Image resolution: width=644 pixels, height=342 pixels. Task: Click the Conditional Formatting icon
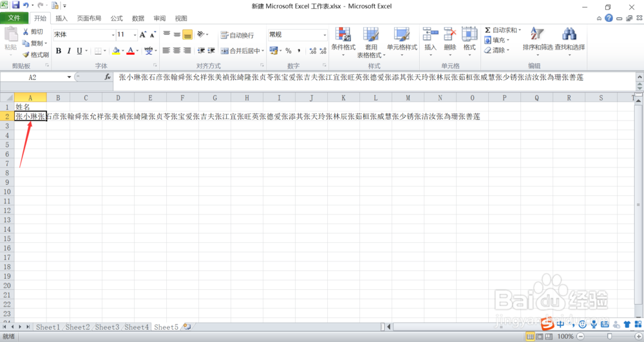[343, 35]
